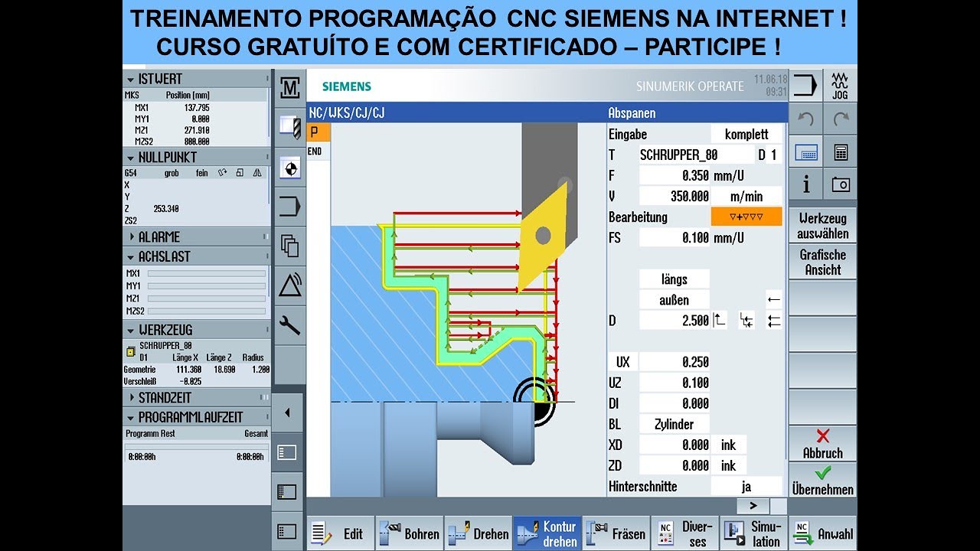
Task: Take a screenshot with camera icon
Action: click(x=841, y=184)
